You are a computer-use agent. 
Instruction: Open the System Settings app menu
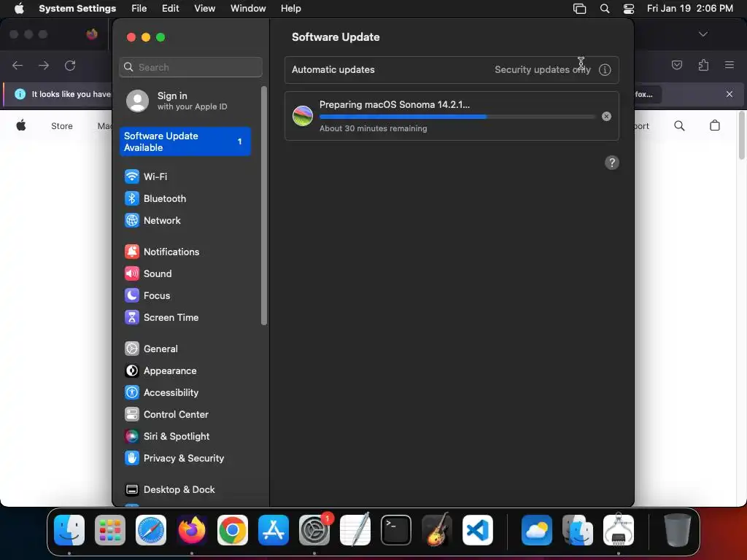77,9
